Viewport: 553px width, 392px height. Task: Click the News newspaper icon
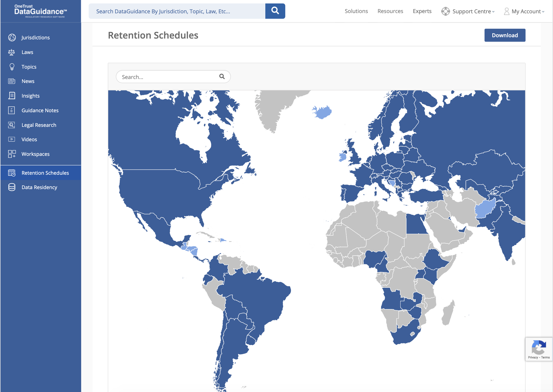click(x=12, y=81)
